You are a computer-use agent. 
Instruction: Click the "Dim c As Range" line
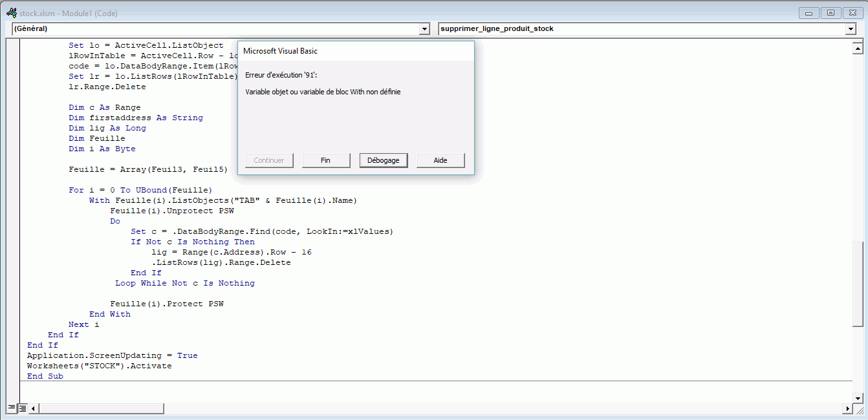click(105, 107)
